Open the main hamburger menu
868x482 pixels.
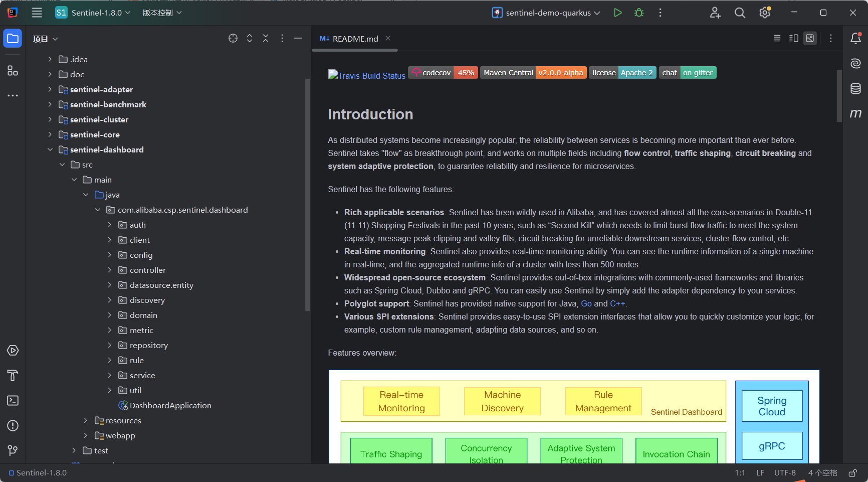[x=37, y=13]
